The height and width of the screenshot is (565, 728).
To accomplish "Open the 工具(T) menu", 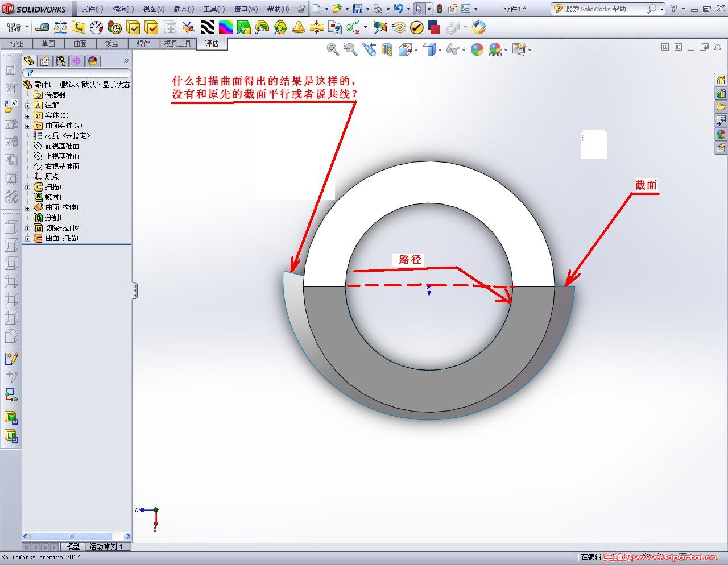I will (214, 9).
